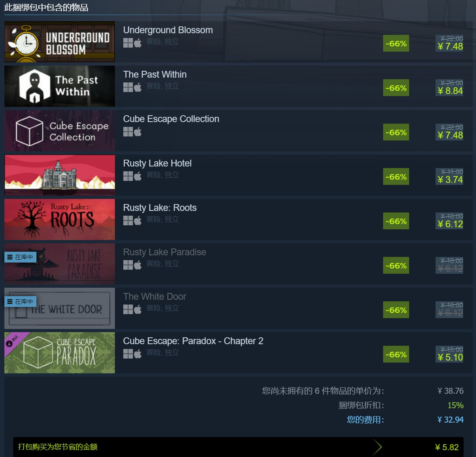Click the Rusty Lake: Roots cover thumbnail
Viewport: 476px width, 457px height.
pos(60,219)
